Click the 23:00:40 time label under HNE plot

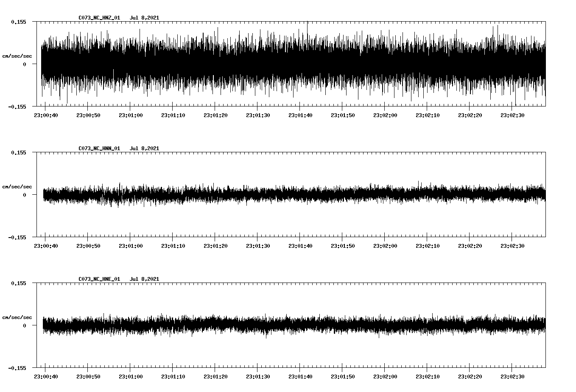tap(46, 377)
